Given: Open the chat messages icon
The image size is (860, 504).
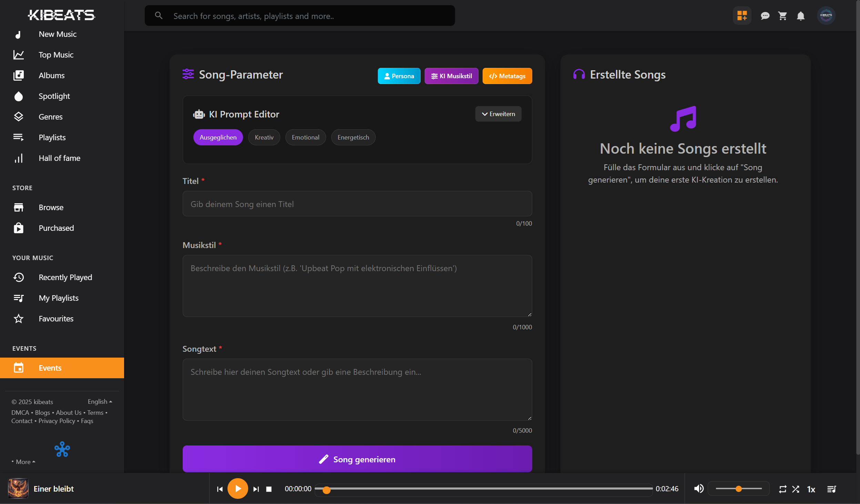Looking at the screenshot, I should point(765,16).
